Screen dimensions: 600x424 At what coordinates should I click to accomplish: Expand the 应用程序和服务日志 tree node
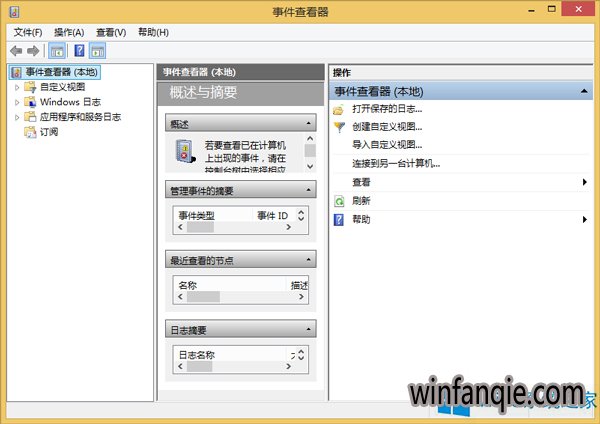[17, 117]
